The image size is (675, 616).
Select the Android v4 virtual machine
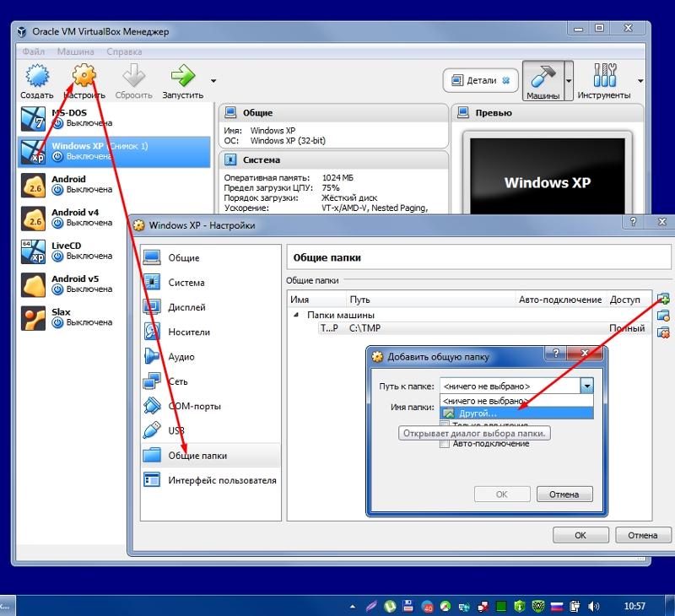point(73,218)
